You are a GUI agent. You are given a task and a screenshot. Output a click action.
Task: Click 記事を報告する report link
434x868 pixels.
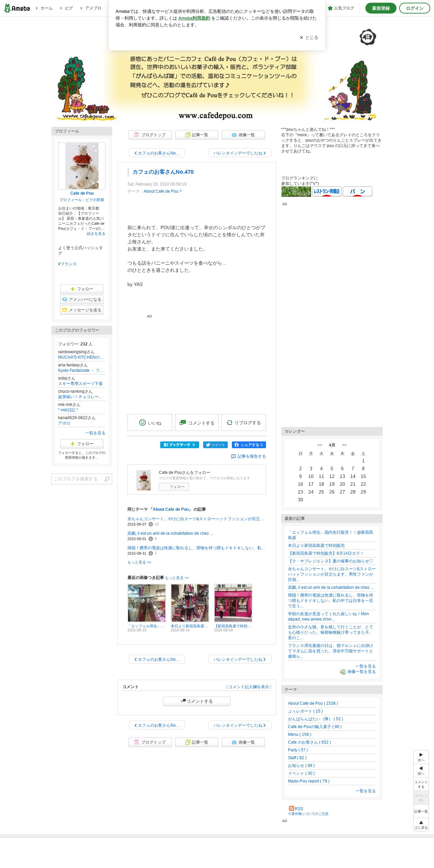click(248, 456)
